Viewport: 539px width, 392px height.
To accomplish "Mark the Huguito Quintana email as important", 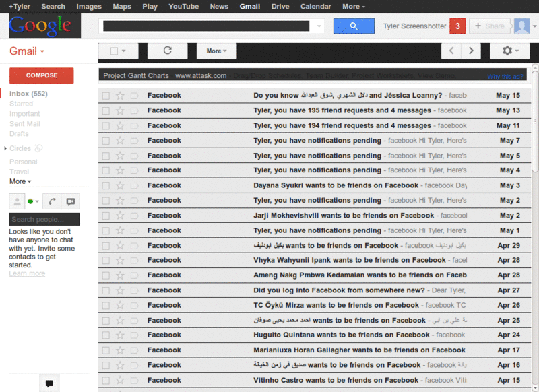I will click(134, 335).
